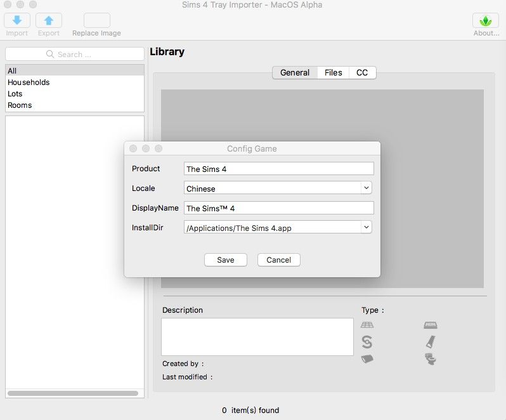
Task: Click Cancel in Config Game dialog
Action: click(x=279, y=260)
